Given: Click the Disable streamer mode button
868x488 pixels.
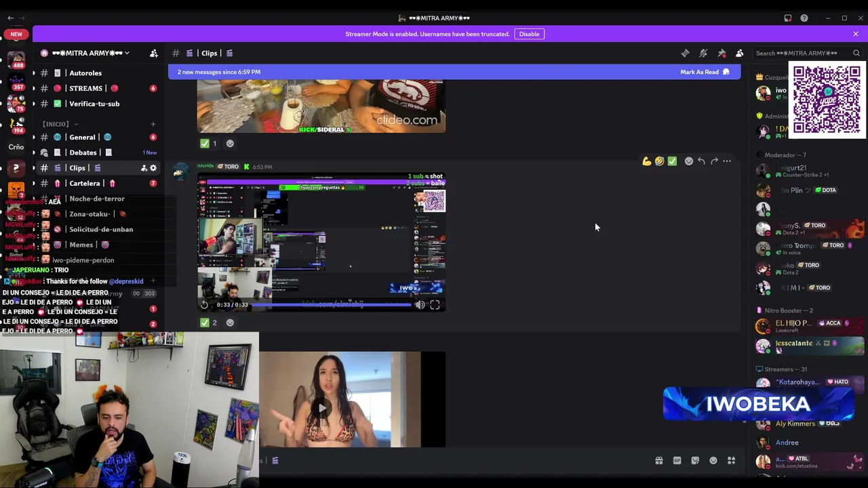Looking at the screenshot, I should tap(529, 34).
